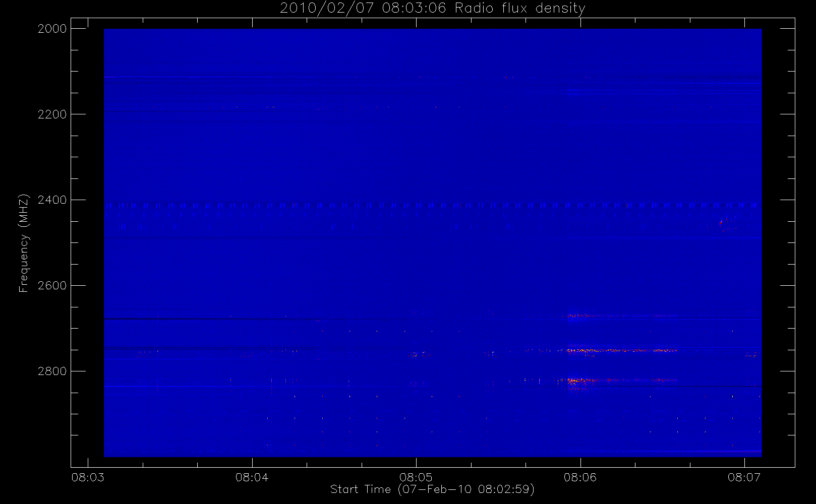Screen dimensions: 816x504
Task: Click the 2800 frequency tick label
Action: point(52,371)
